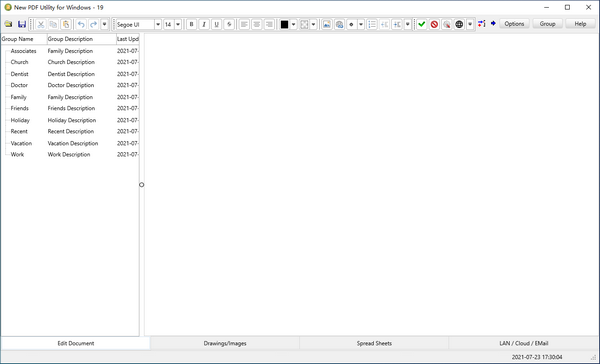
Task: Click the Help button
Action: point(580,24)
